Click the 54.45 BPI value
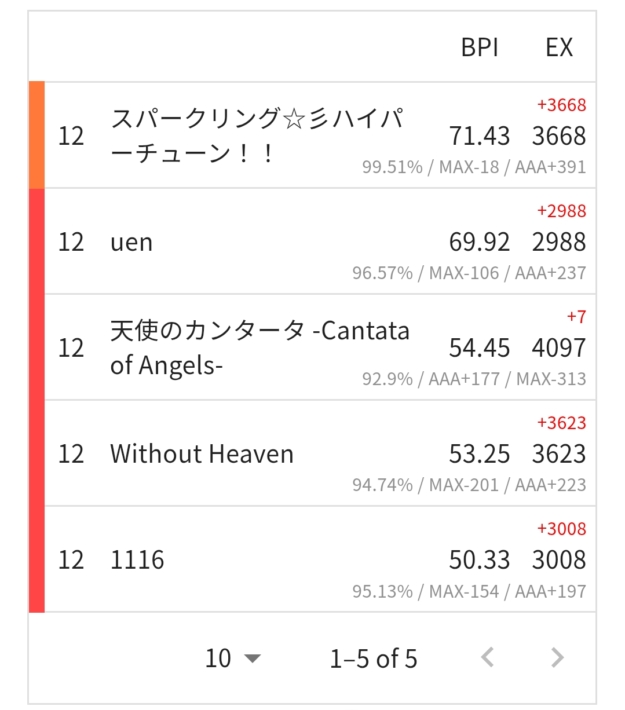Viewport: 625px width, 710px height. 479,348
